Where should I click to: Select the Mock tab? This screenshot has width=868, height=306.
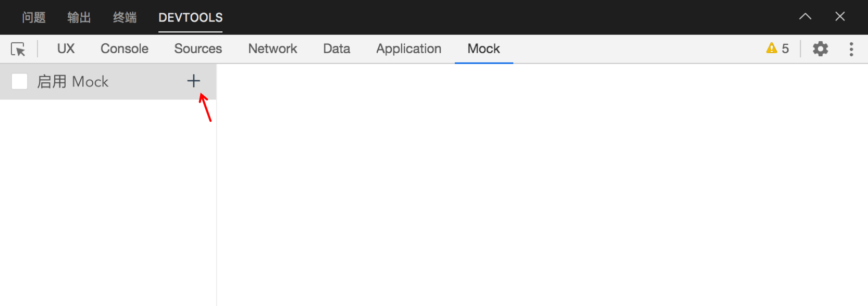[x=483, y=49]
